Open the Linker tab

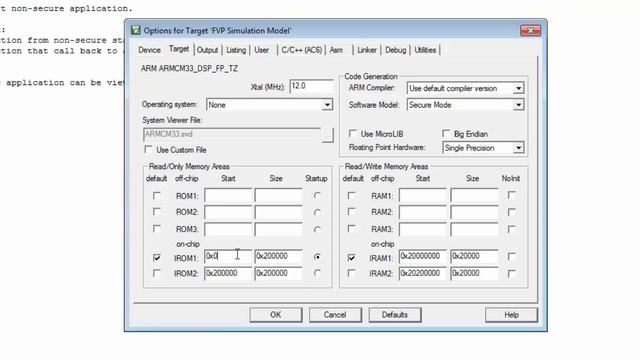click(367, 50)
